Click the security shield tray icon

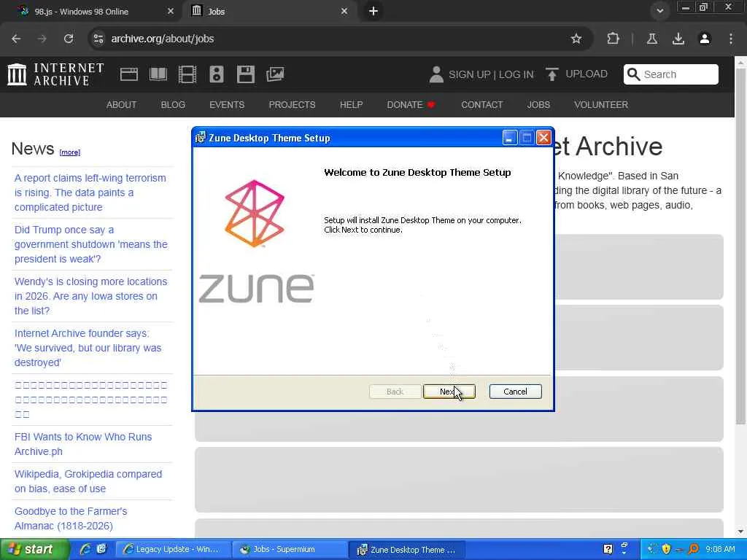[667, 549]
